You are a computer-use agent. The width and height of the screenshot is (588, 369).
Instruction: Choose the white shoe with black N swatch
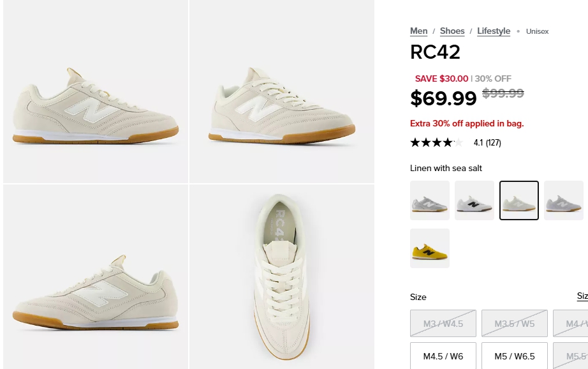[x=474, y=200]
